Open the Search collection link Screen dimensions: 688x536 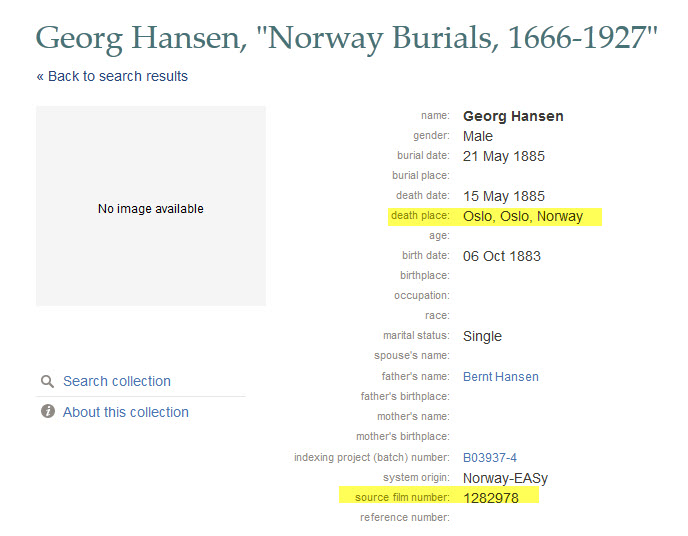117,381
